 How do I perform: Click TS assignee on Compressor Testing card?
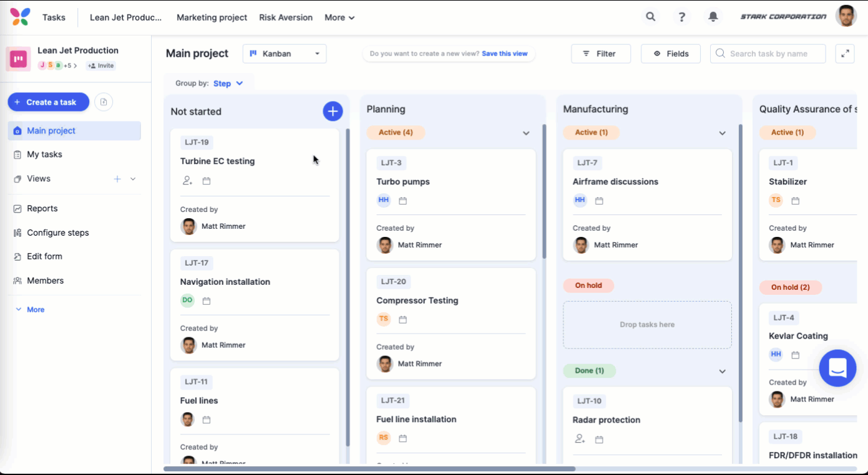[384, 319]
